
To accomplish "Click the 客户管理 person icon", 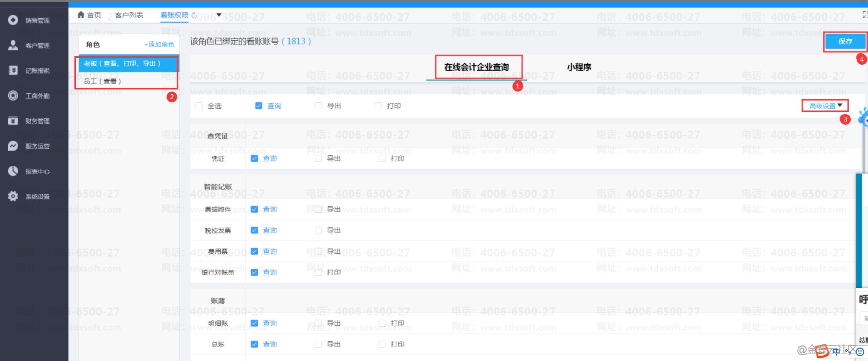I will 13,46.
